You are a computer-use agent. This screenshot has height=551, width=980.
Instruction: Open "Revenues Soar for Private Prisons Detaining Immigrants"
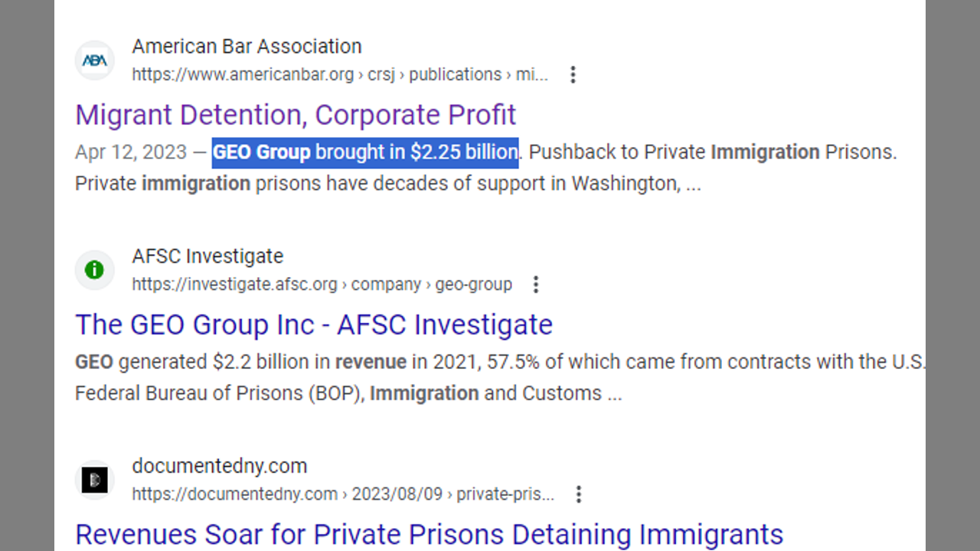(429, 534)
